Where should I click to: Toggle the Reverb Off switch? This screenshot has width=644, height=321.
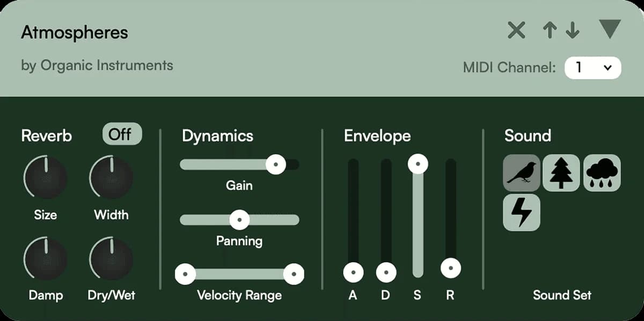[122, 134]
